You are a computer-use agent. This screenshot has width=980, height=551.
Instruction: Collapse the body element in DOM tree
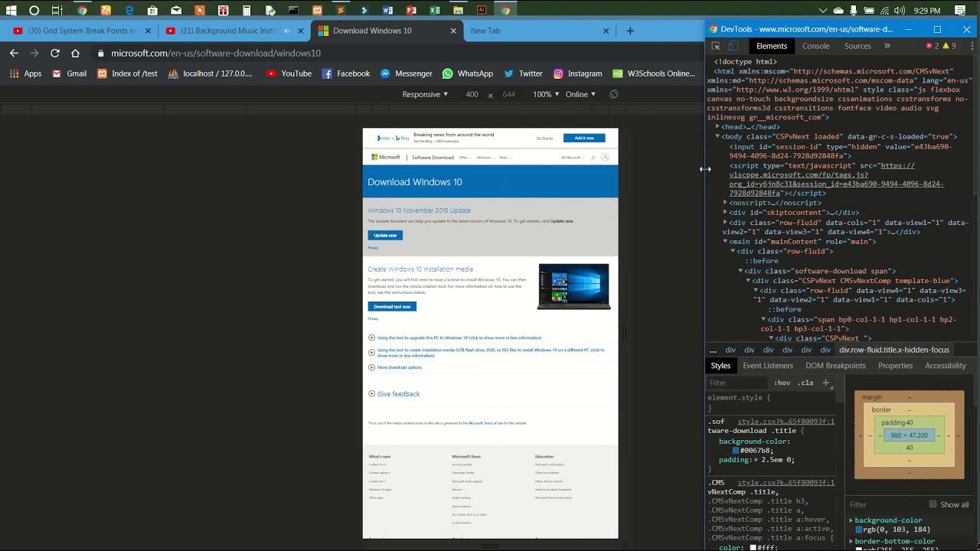tap(717, 136)
